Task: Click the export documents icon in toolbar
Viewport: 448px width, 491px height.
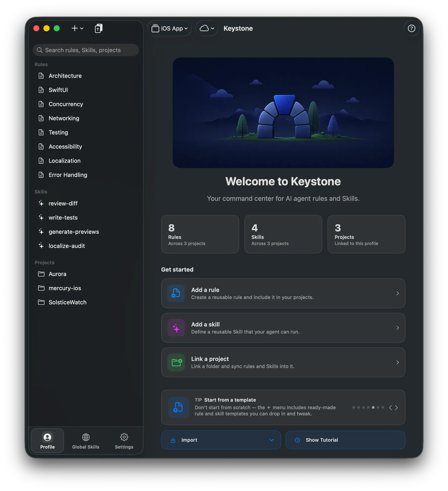Action: pos(99,28)
